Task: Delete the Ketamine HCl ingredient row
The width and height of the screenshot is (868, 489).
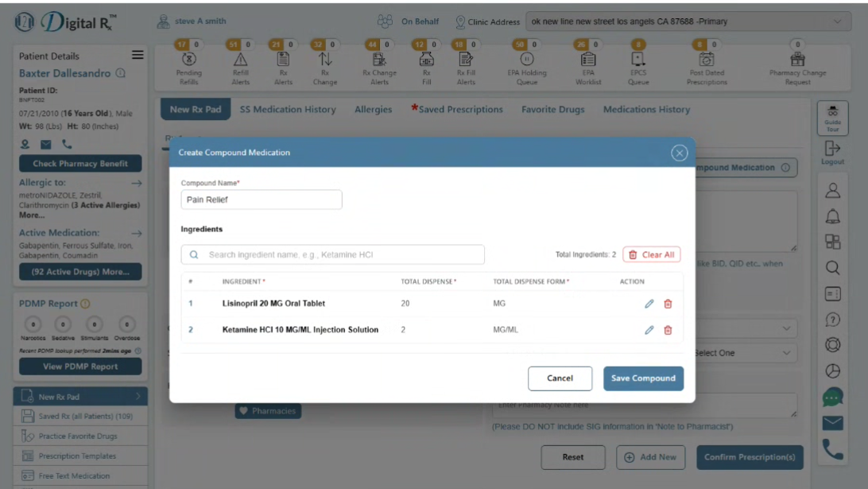Action: point(668,329)
